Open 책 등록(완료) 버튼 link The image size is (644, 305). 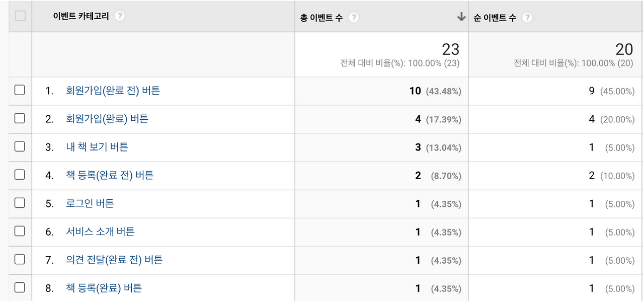[x=104, y=288]
